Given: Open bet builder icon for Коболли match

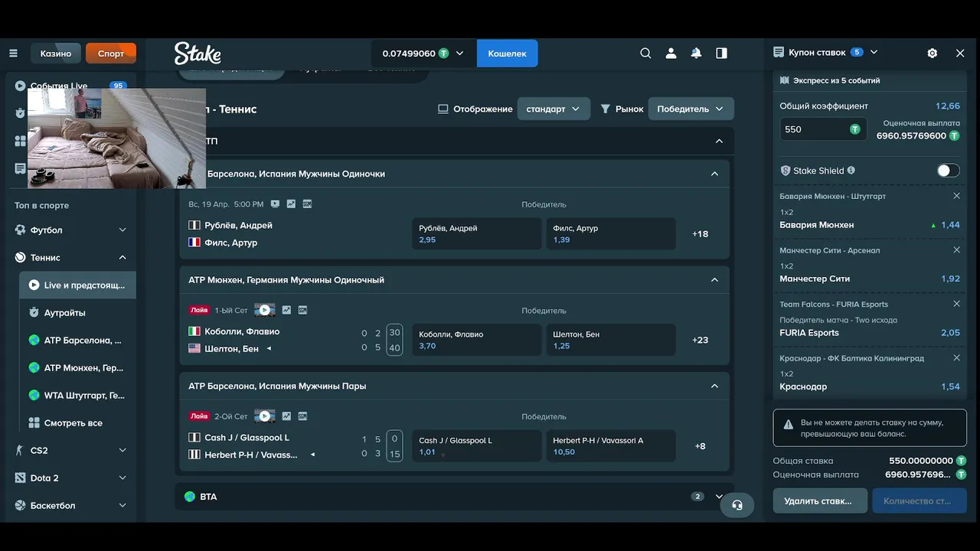Looking at the screenshot, I should pos(302,310).
